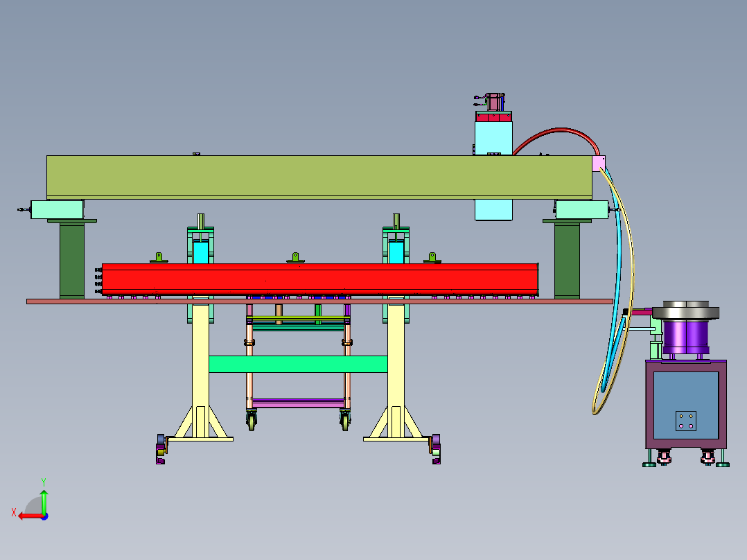Select the right caster wheel of the cart

point(345,422)
